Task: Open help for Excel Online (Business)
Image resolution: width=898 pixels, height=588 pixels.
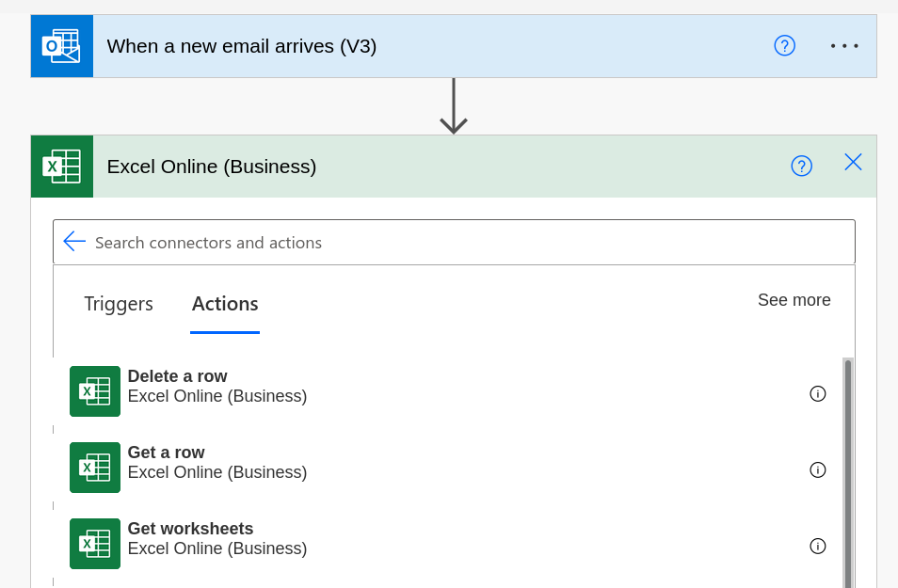Action: [x=802, y=166]
